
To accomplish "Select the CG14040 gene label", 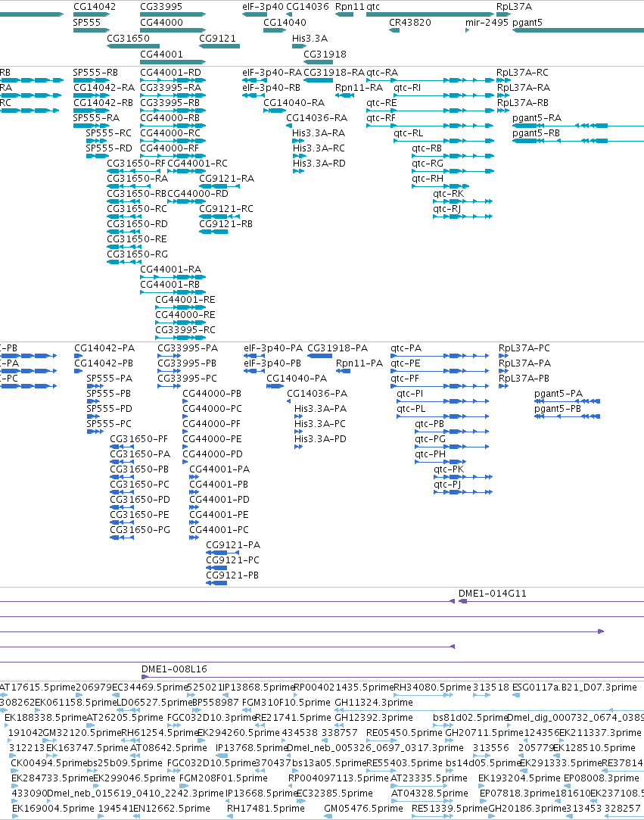I will coord(285,23).
